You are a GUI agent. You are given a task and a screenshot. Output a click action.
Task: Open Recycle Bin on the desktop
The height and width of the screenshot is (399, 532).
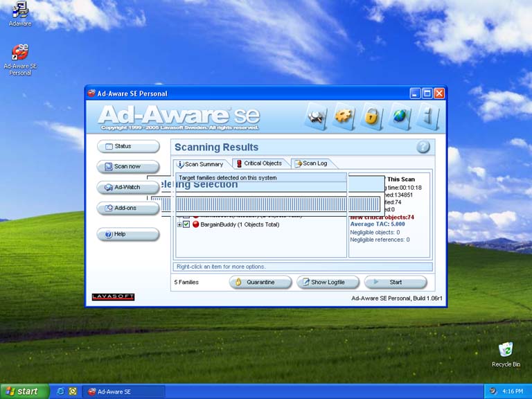tap(506, 351)
